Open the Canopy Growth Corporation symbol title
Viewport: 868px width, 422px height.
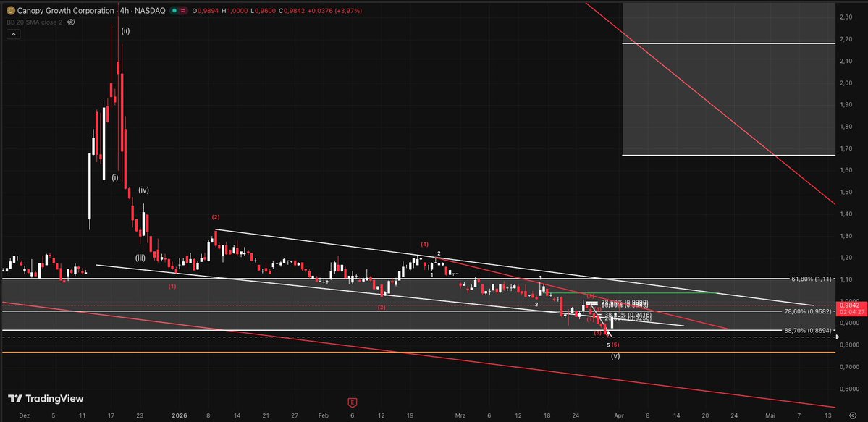[91, 11]
